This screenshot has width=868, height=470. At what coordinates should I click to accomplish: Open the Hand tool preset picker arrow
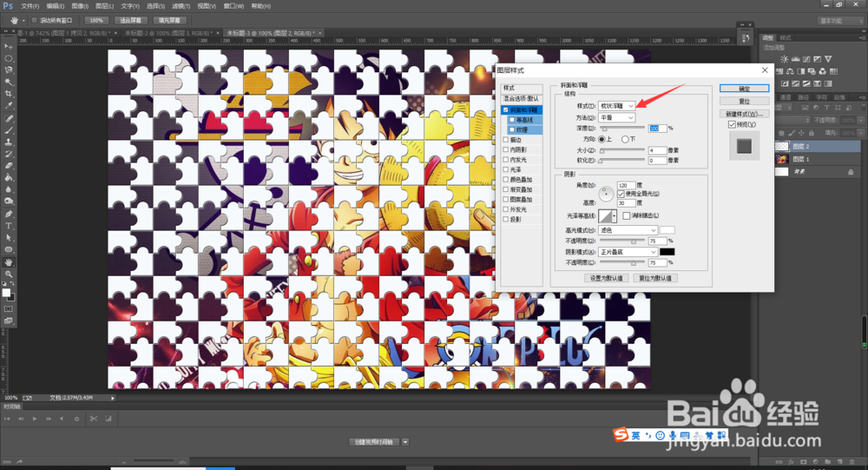pos(23,21)
